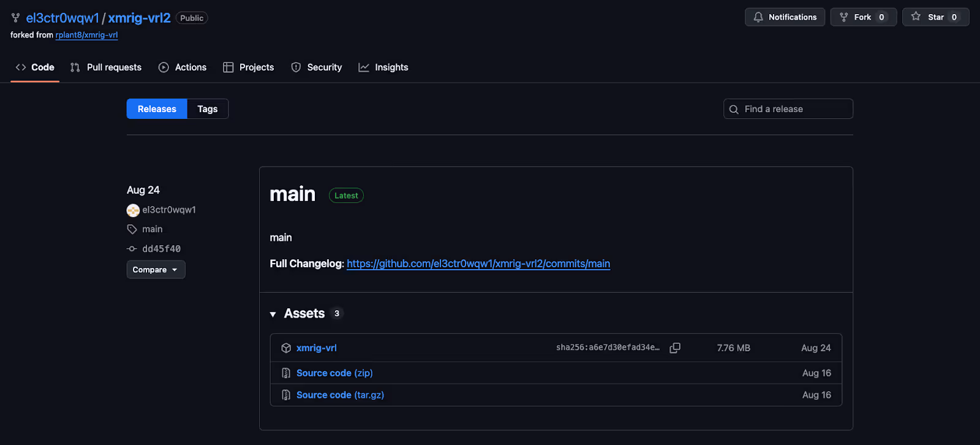Viewport: 980px width, 445px height.
Task: Open the parent repo rplant8/xmrig-vrl
Action: (86, 35)
